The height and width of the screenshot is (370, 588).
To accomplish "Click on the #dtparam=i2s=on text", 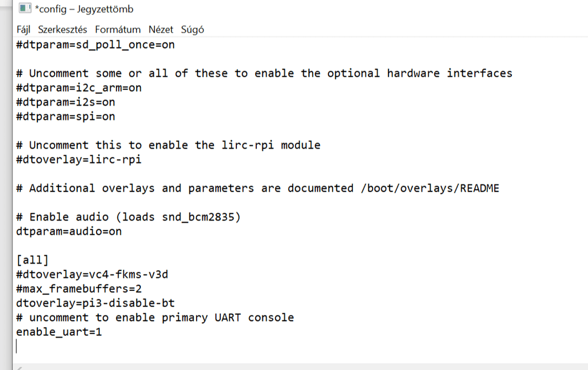I will [x=65, y=102].
